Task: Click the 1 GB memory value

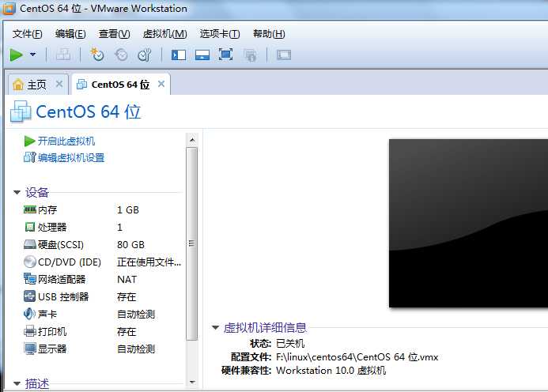Action: pyautogui.click(x=128, y=210)
